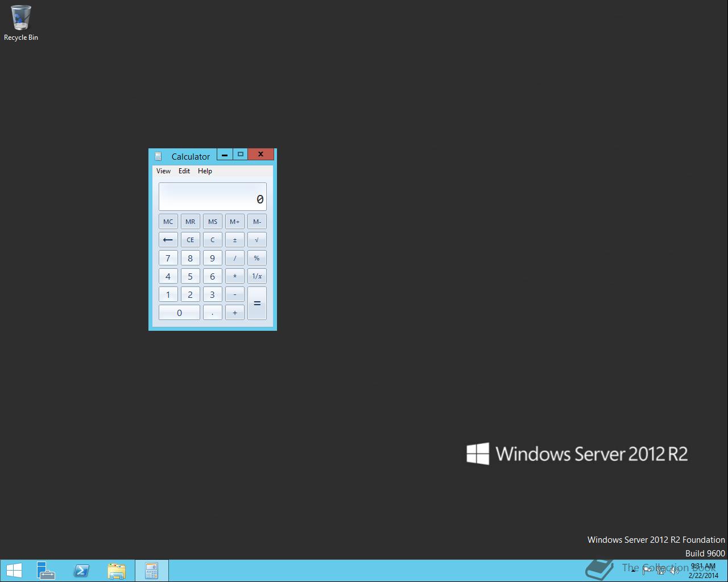728x582 pixels.
Task: Open the Edit menu in Calculator
Action: [x=184, y=171]
